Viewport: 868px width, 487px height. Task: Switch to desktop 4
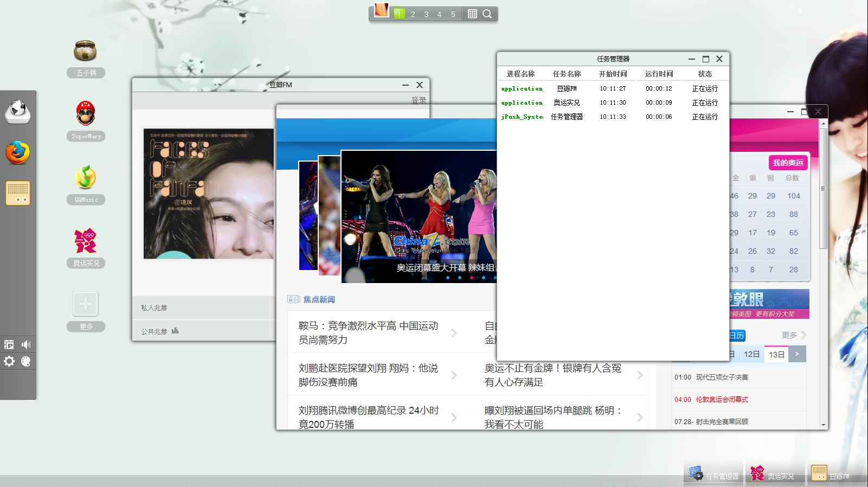(x=439, y=14)
